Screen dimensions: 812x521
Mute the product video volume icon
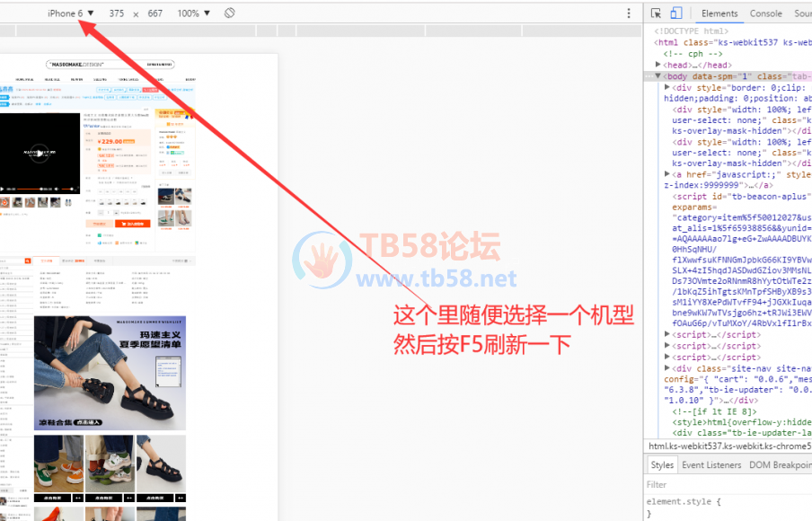coord(57,189)
